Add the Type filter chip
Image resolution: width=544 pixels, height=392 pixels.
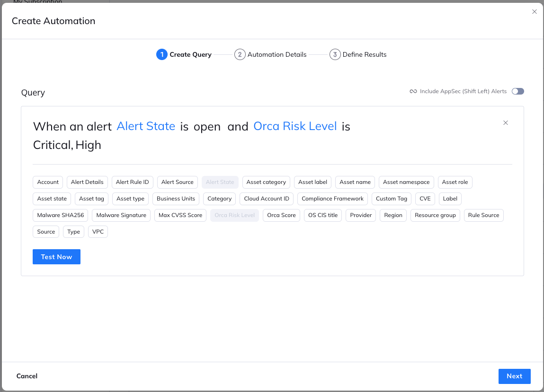73,232
